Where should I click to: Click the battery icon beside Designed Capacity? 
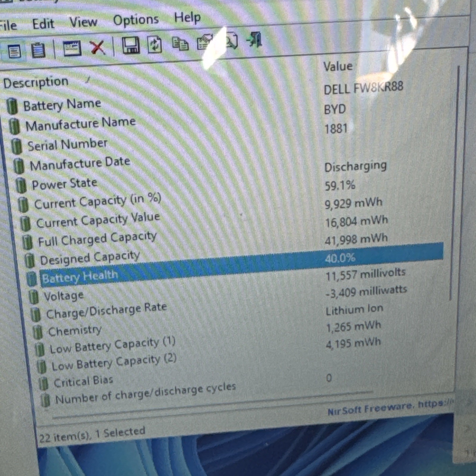click(x=30, y=261)
